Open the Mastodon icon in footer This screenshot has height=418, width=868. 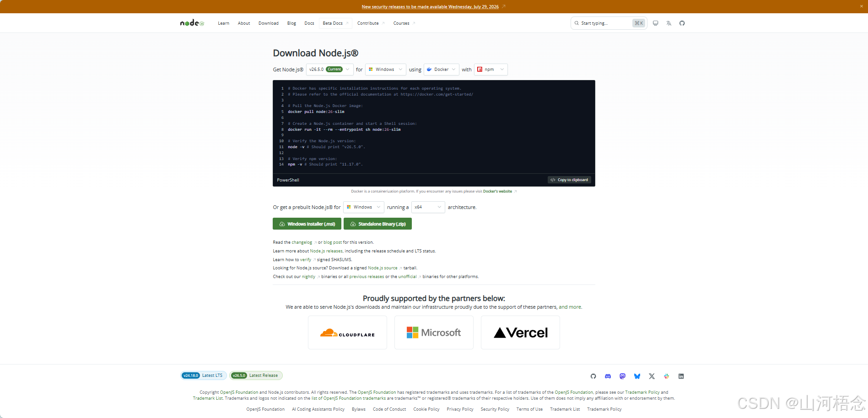pyautogui.click(x=622, y=376)
